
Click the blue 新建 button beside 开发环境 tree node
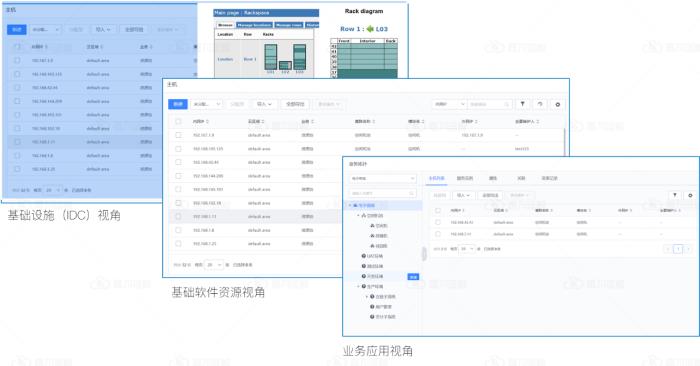click(413, 277)
